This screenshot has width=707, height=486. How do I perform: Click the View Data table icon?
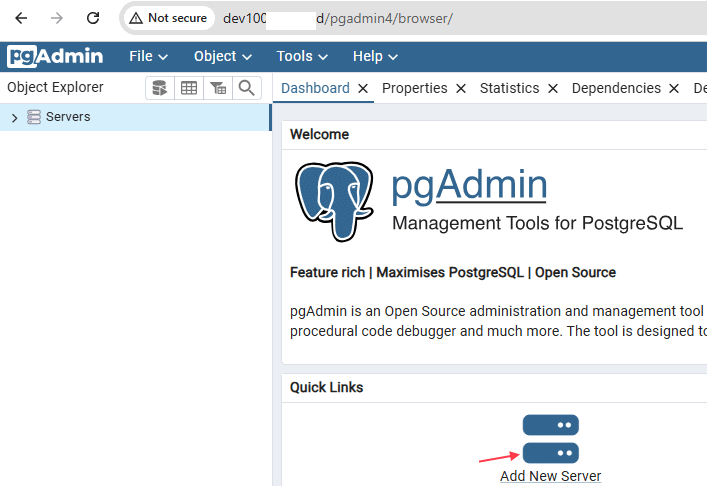189,87
